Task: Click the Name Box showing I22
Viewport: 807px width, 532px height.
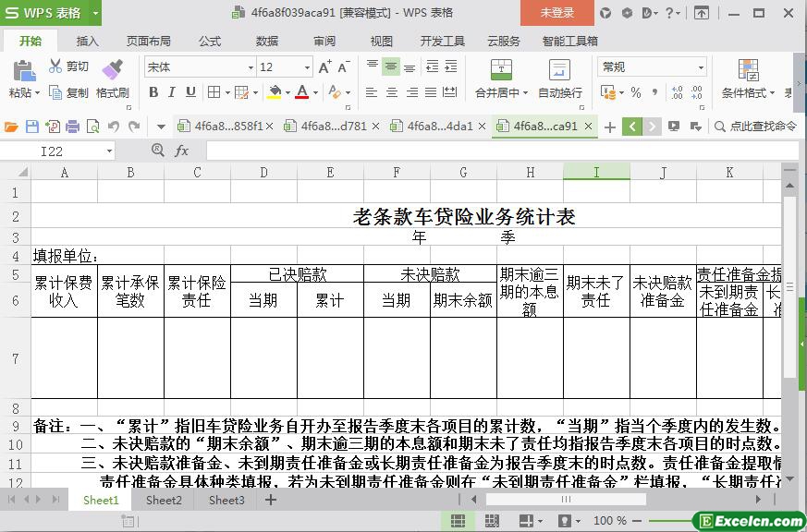Action: pyautogui.click(x=61, y=151)
